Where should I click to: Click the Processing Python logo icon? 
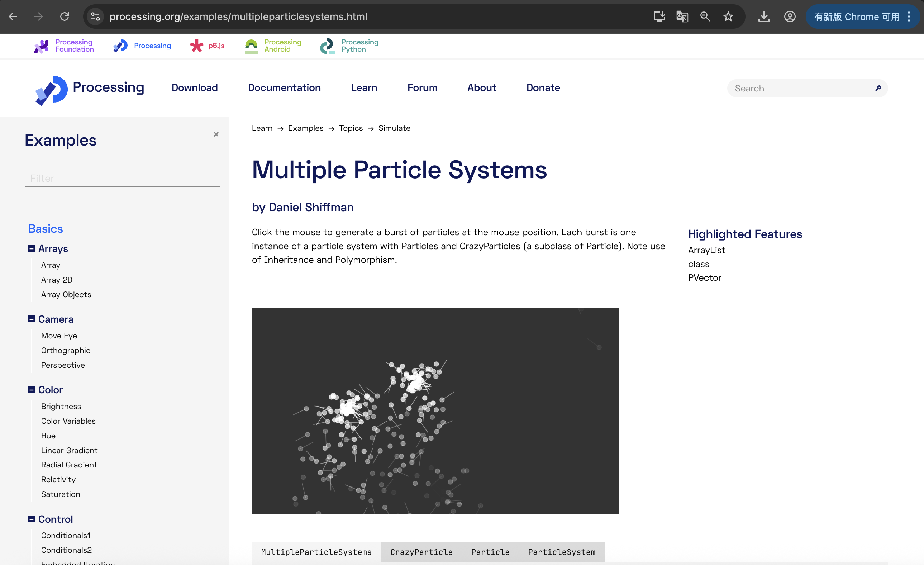click(x=327, y=46)
